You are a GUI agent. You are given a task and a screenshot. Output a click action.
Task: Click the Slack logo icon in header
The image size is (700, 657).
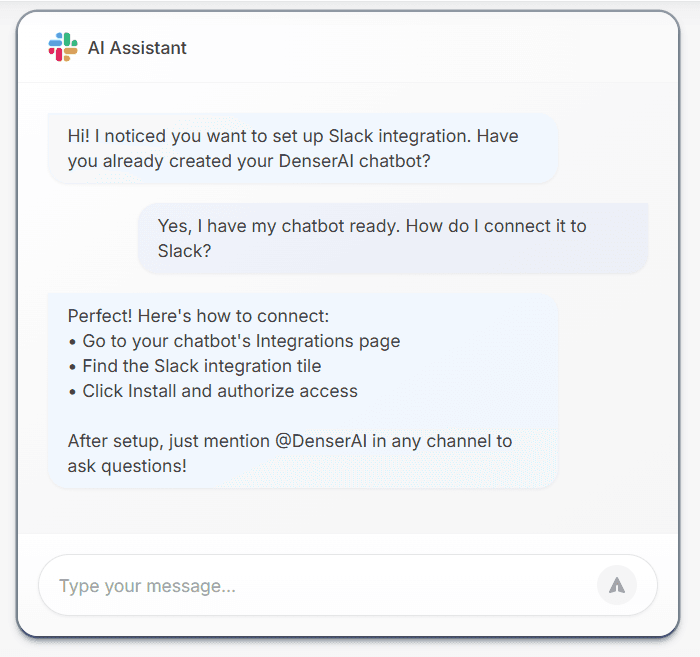click(x=63, y=47)
